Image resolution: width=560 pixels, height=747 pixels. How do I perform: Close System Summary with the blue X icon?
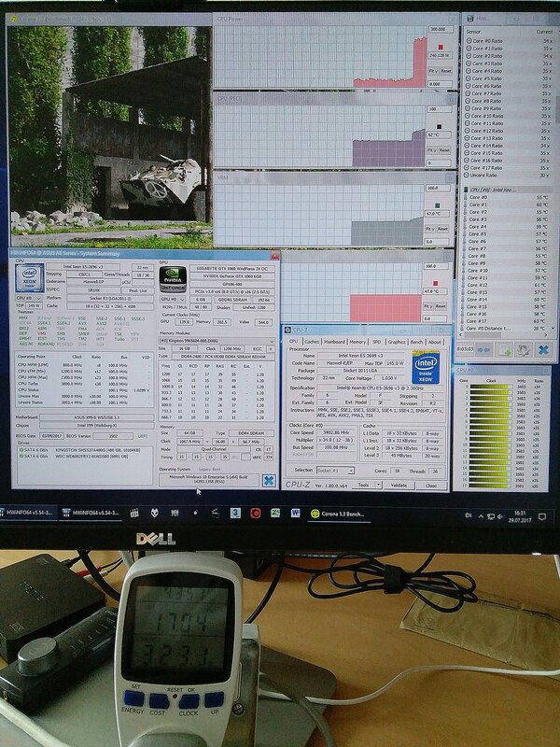tap(269, 480)
